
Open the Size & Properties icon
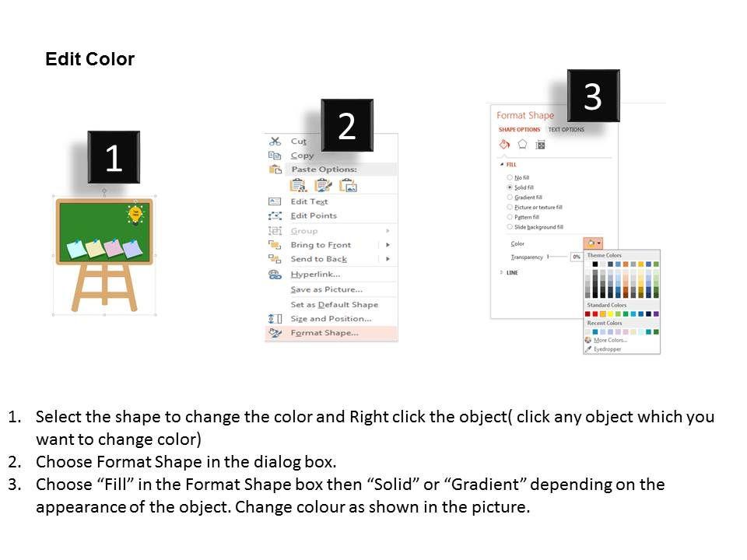click(541, 144)
